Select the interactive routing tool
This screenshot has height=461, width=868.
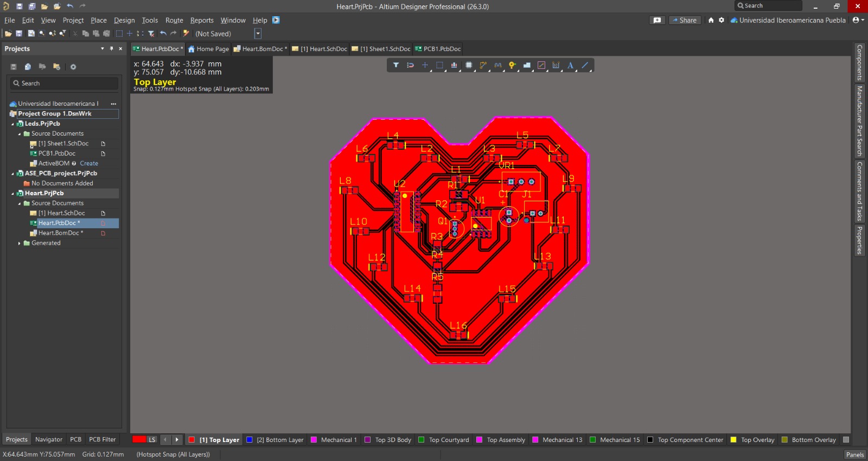tap(483, 65)
